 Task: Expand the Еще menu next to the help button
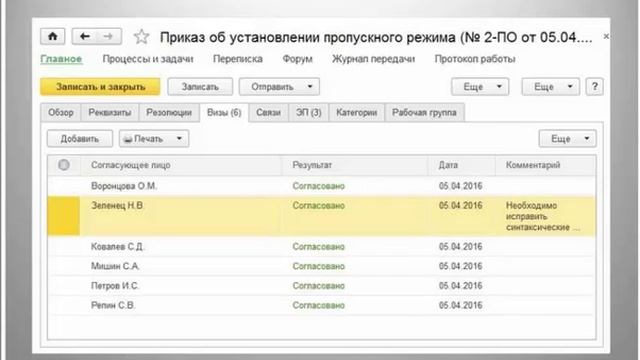point(551,87)
